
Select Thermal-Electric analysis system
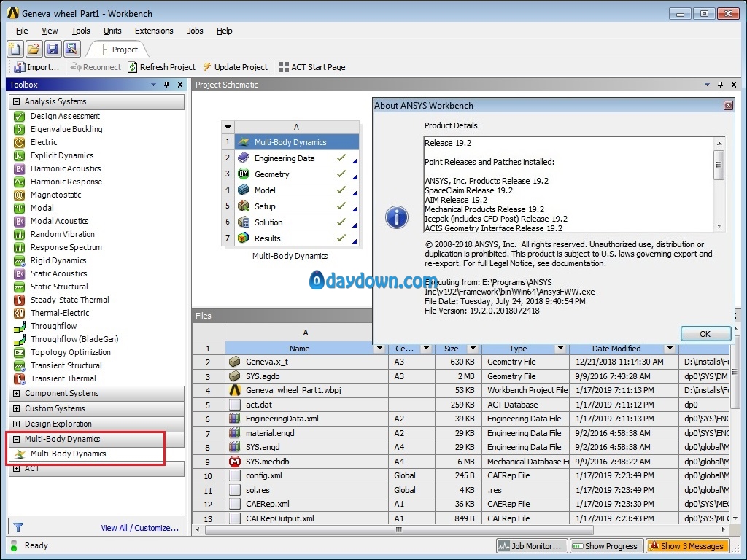click(60, 313)
